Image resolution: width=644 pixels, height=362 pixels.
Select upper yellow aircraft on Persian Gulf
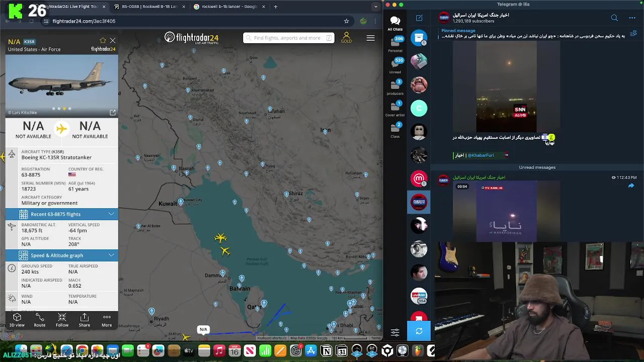220,238
